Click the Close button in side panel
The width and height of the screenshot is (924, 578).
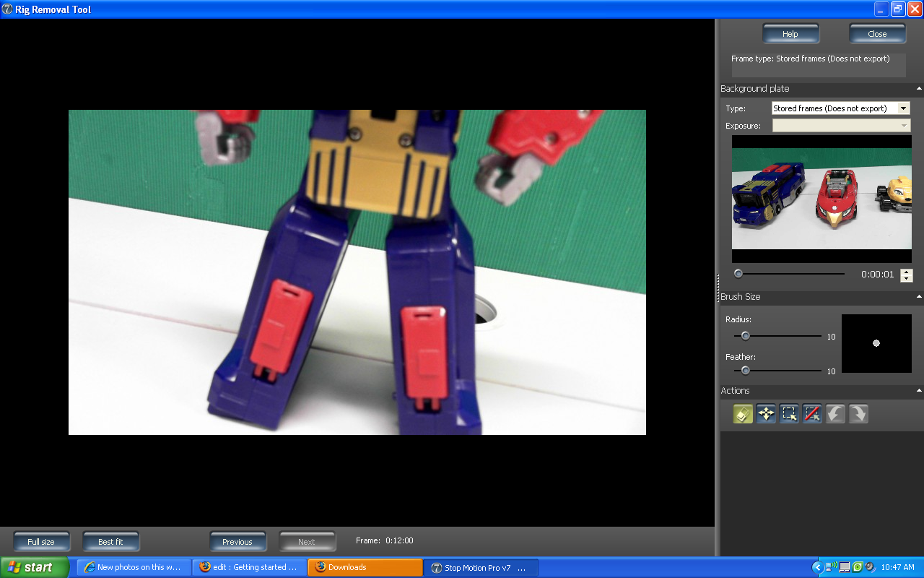click(x=877, y=34)
